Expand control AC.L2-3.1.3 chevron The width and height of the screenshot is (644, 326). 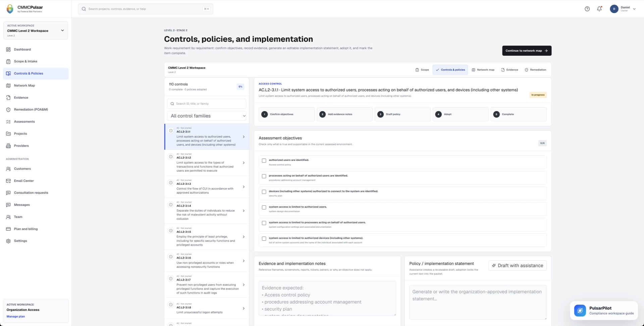(x=244, y=187)
